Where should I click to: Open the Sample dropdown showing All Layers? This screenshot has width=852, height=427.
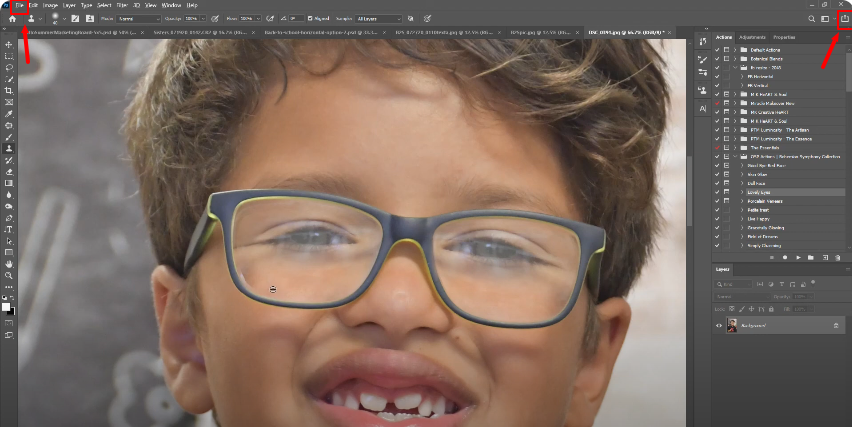click(x=378, y=18)
